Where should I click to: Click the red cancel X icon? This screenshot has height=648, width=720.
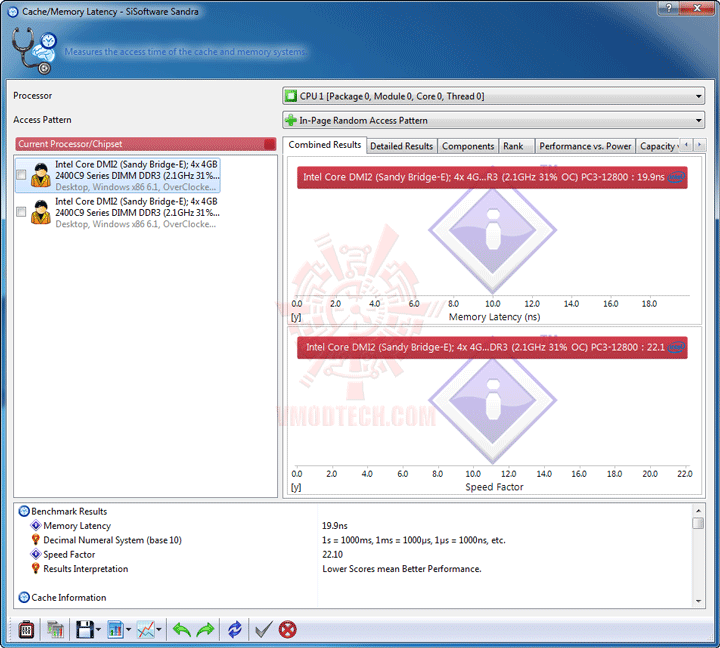[x=288, y=629]
